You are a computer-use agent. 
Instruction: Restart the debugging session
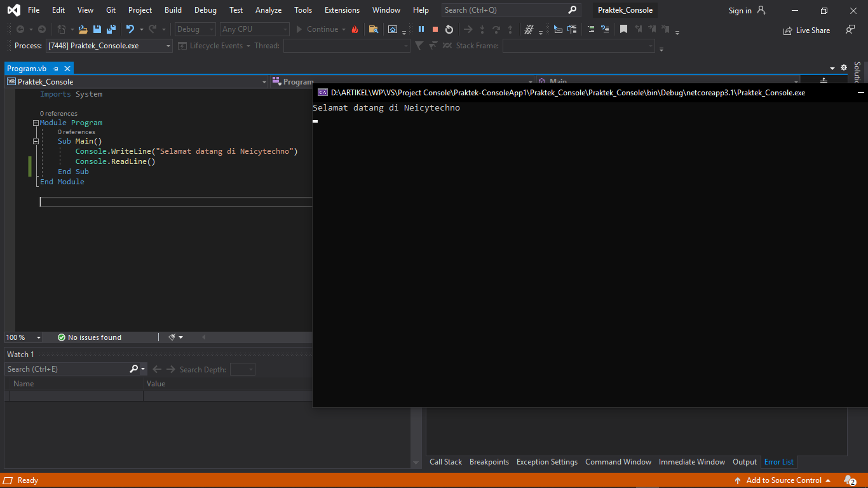tap(449, 29)
